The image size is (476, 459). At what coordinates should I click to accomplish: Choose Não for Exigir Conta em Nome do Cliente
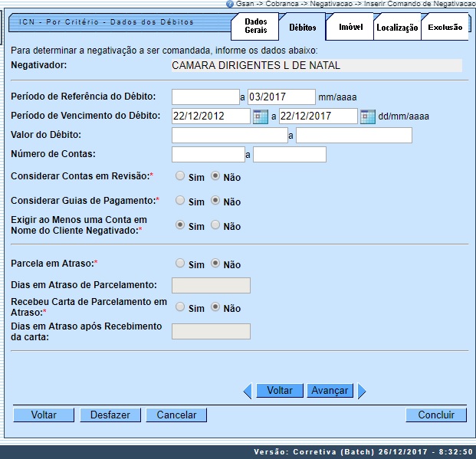click(x=215, y=225)
